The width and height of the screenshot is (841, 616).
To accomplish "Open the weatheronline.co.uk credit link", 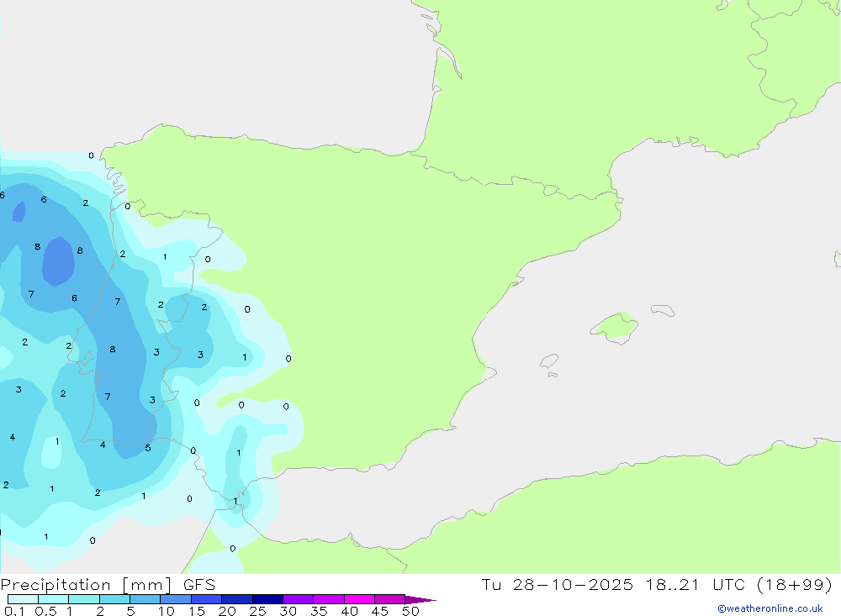I will [x=770, y=608].
